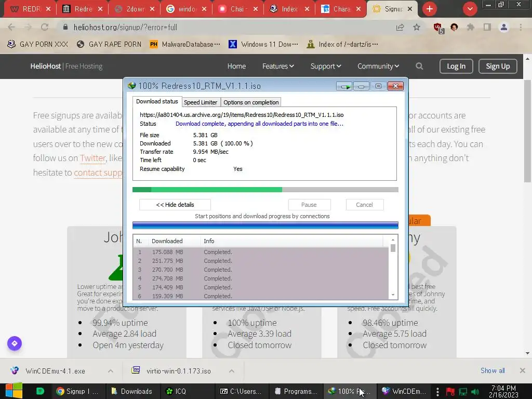Switch to C:\Users command window in taskbar
The height and width of the screenshot is (399, 532).
tap(241, 391)
